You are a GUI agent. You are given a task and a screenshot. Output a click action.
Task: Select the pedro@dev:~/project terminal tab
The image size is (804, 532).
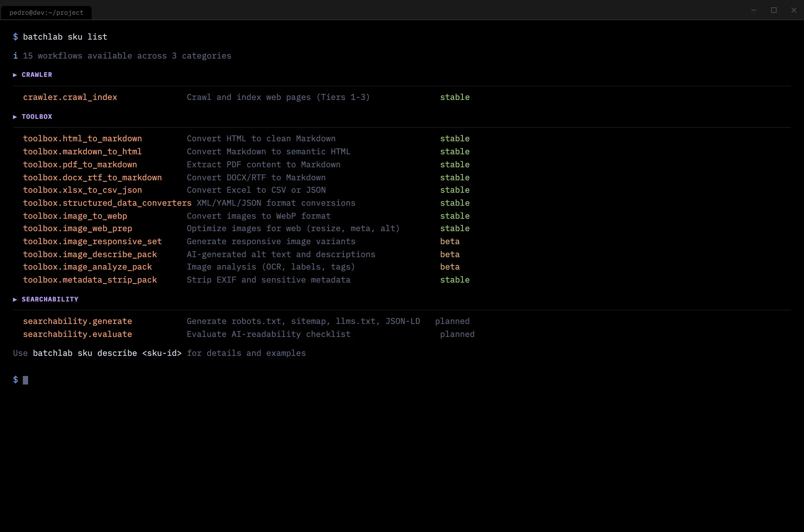point(46,12)
